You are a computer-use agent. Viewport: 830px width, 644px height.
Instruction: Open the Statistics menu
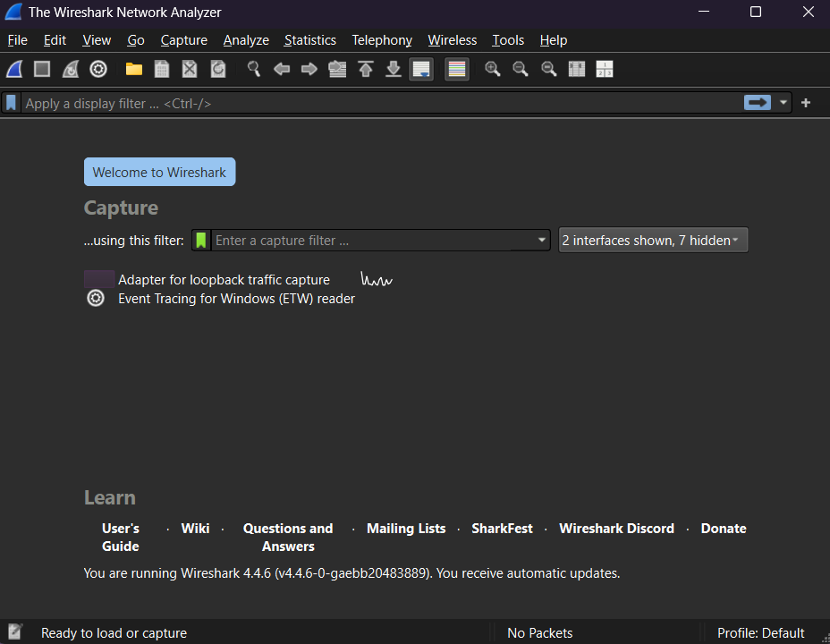point(310,40)
